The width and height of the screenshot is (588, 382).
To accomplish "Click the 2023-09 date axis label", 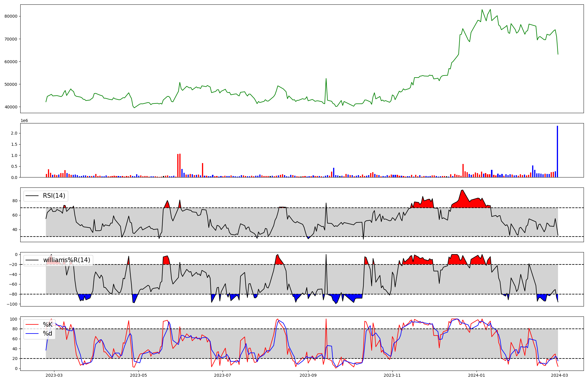I will tap(308, 375).
